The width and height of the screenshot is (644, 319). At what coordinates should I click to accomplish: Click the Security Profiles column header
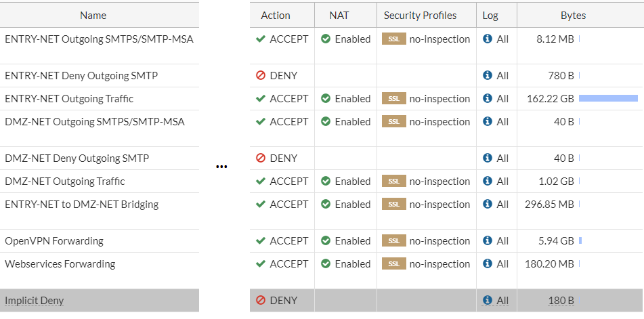click(x=420, y=16)
